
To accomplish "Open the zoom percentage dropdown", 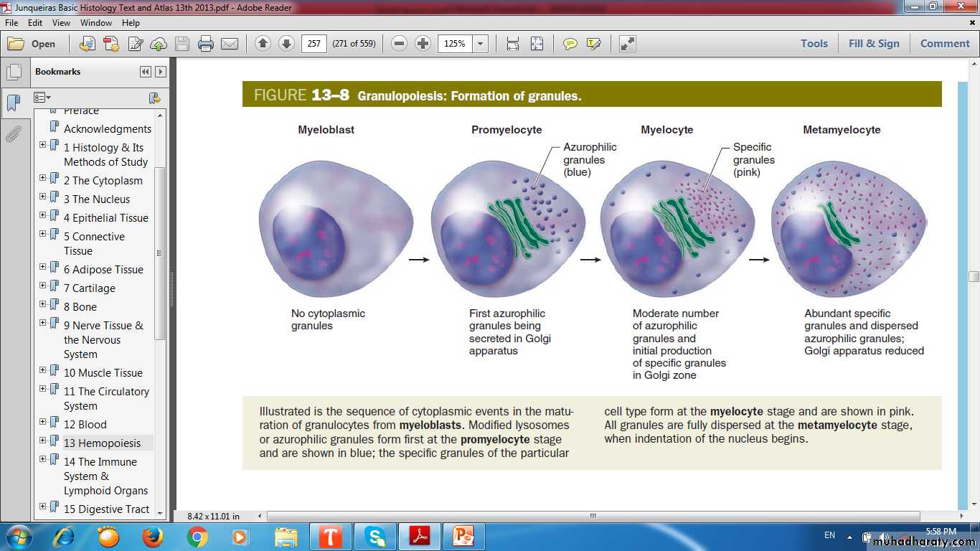I will 481,44.
